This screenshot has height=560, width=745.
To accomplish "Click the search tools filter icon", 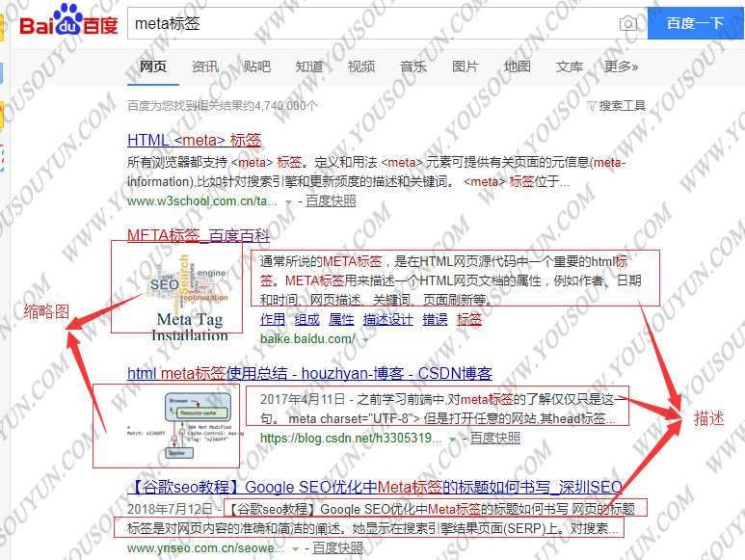I will click(x=592, y=105).
